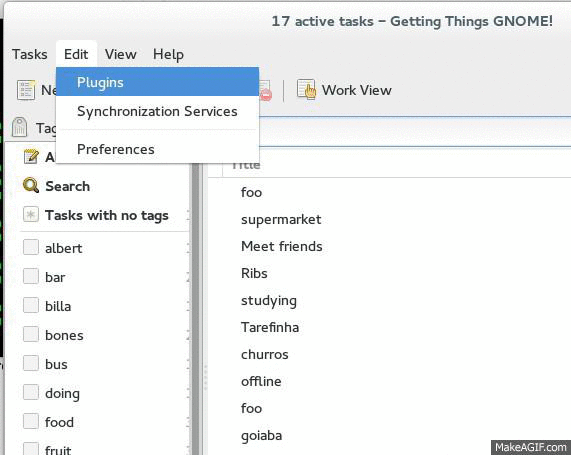
Task: Check the food tag box
Action: coord(31,421)
